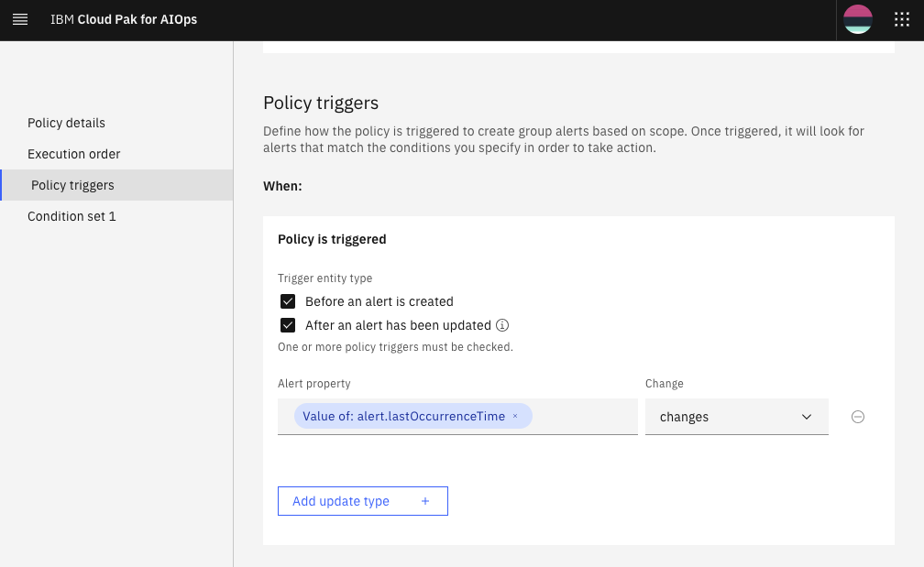Open the hamburger navigation menu

pos(20,19)
